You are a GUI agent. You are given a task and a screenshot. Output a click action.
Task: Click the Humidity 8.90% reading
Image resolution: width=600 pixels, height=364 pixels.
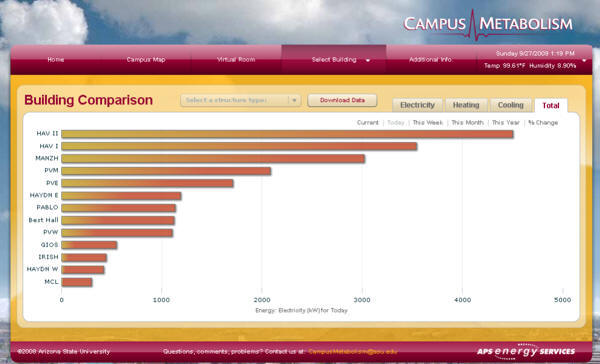553,66
